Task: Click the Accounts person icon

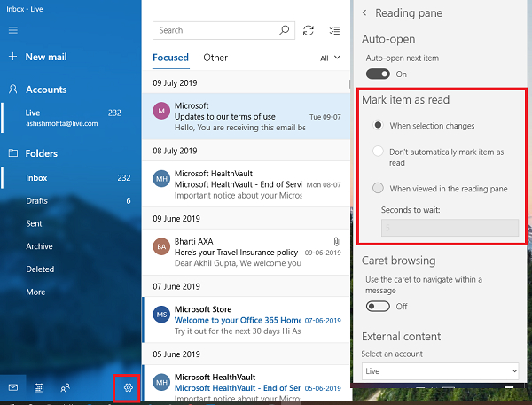Action: tap(13, 90)
